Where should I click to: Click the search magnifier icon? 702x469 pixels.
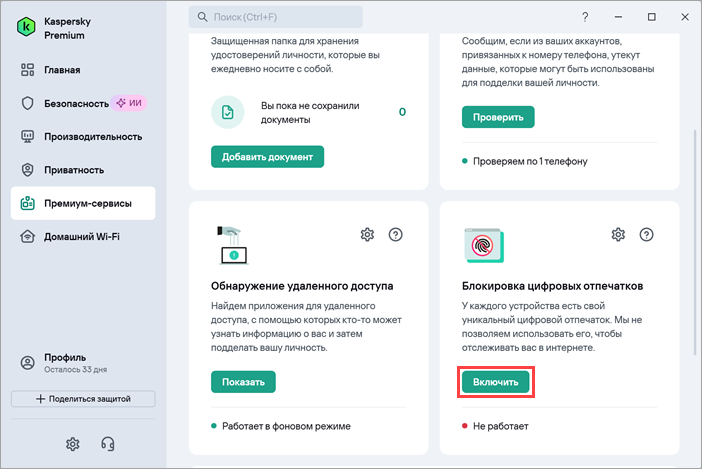pyautogui.click(x=202, y=17)
